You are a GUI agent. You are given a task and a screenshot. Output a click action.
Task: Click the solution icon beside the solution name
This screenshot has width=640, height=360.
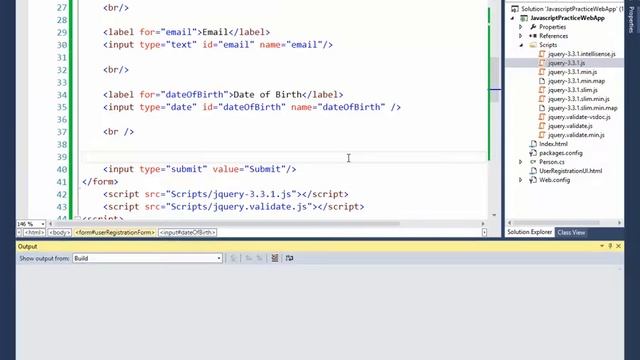pyautogui.click(x=515, y=9)
